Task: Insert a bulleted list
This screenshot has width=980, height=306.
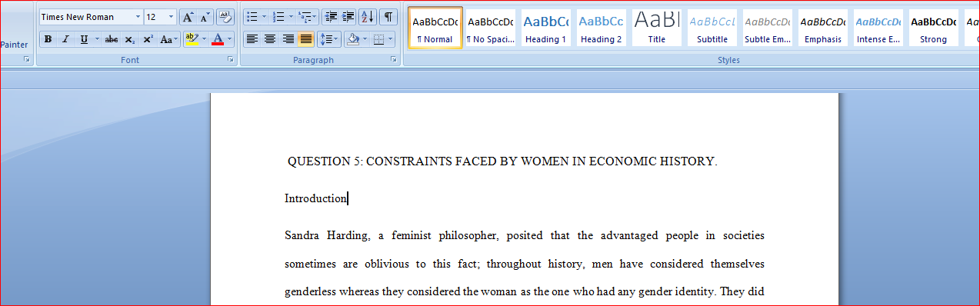Action: coord(252,16)
